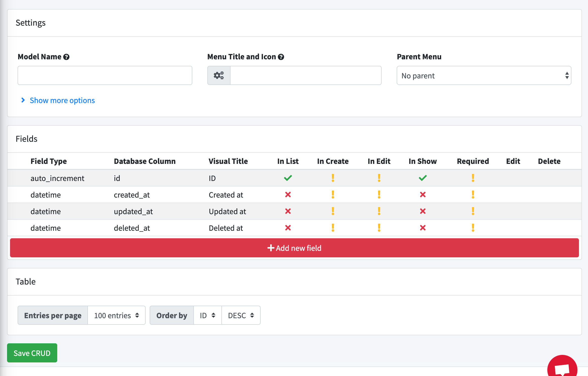Viewport: 588px width, 376px height.
Task: Click green In List checkmark for id
Action: 288,178
